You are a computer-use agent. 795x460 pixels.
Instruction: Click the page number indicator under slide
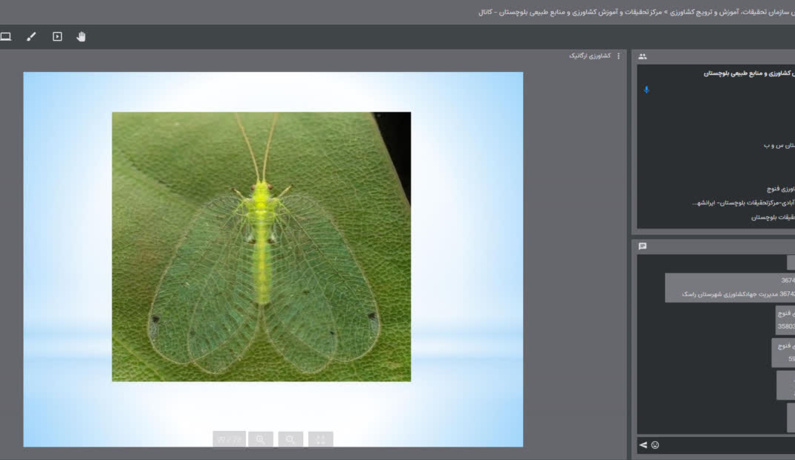click(x=229, y=439)
